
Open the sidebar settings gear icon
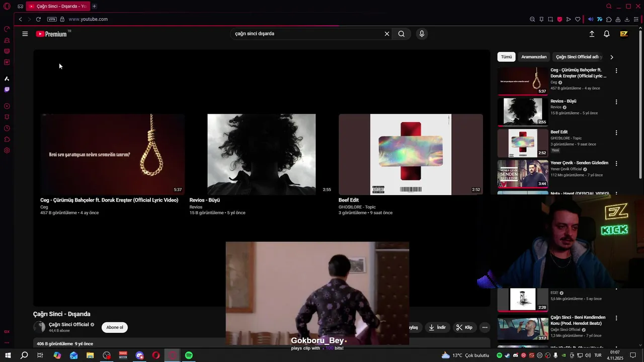tap(7, 150)
